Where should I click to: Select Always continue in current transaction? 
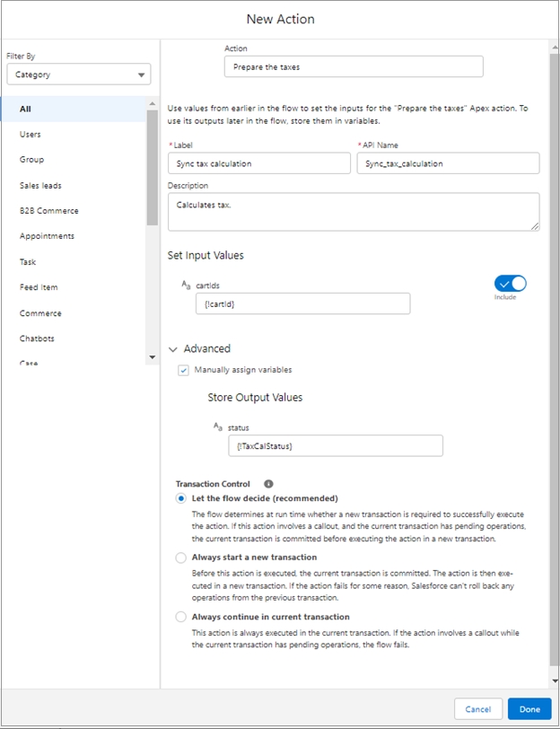181,617
